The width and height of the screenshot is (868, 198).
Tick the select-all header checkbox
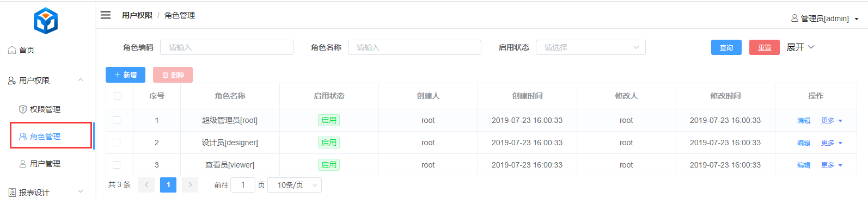click(x=117, y=96)
